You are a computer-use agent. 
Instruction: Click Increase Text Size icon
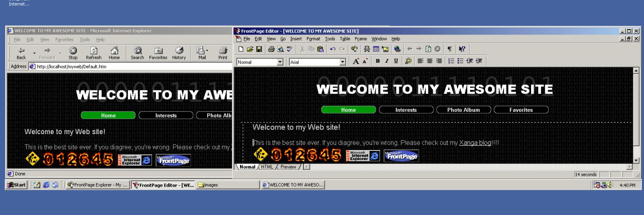[x=356, y=61]
